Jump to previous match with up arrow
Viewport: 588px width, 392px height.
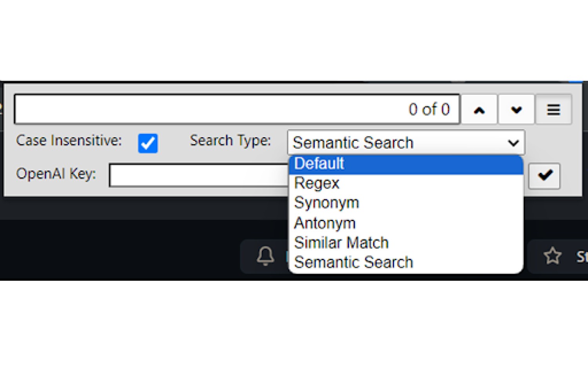(x=479, y=109)
